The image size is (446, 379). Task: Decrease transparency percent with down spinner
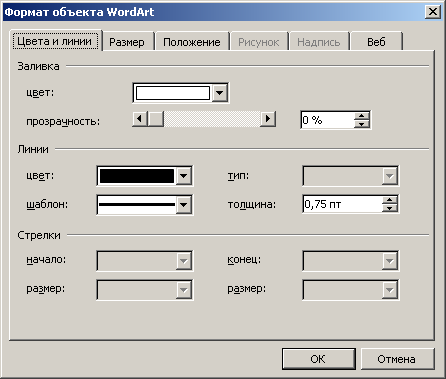pos(362,124)
